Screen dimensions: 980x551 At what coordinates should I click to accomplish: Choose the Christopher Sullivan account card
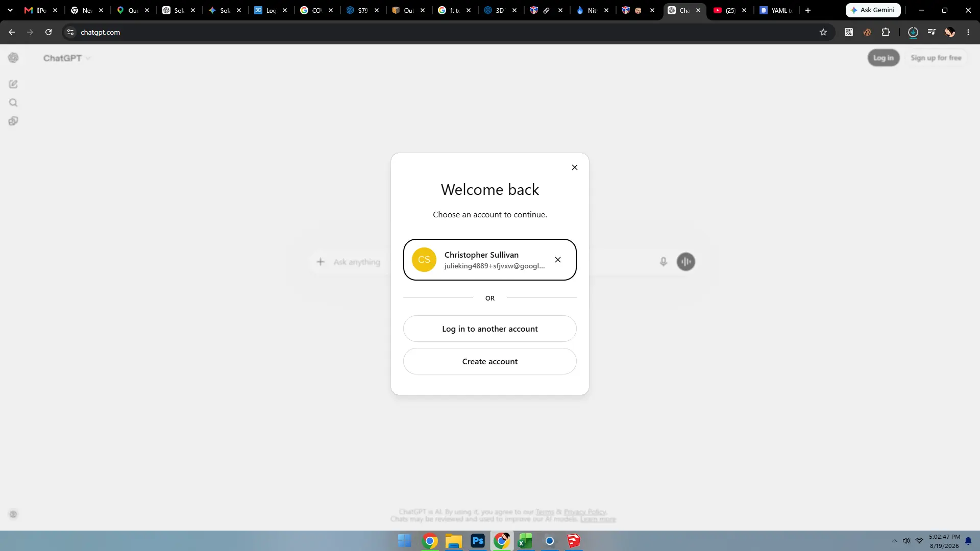click(490, 260)
